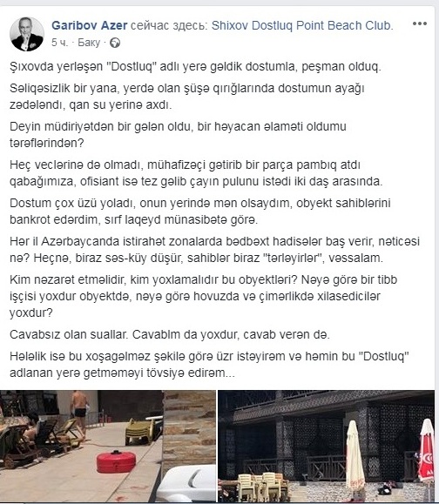Click the paragraph starting 'Səliqəsizlik bir yana'
Image resolution: width=439 pixels, height=504 pixels.
point(187,97)
